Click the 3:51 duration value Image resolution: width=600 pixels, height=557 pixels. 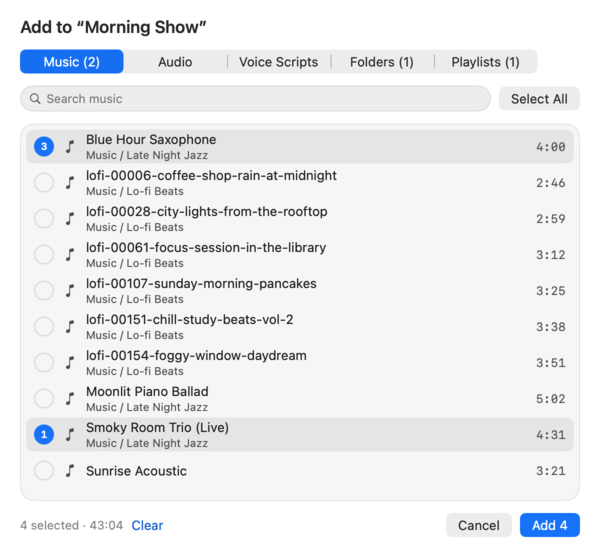pyautogui.click(x=550, y=362)
